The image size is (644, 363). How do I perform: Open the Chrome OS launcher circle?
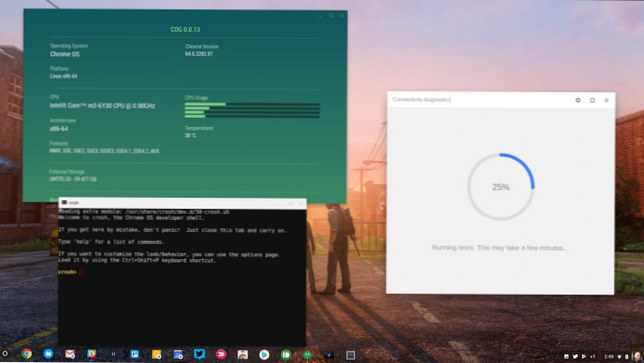click(5, 354)
